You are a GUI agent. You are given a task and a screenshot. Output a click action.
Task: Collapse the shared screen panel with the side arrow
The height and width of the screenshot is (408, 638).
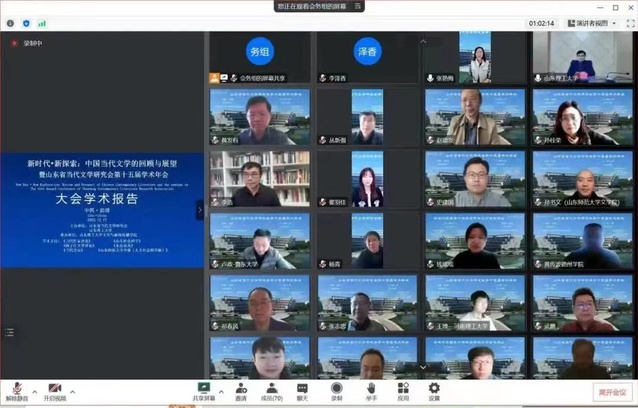click(199, 210)
